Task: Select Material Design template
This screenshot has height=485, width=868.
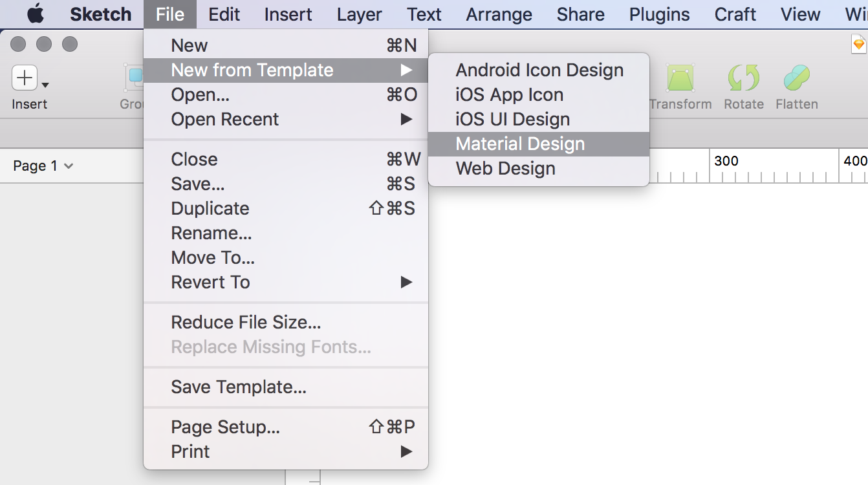Action: (x=539, y=144)
